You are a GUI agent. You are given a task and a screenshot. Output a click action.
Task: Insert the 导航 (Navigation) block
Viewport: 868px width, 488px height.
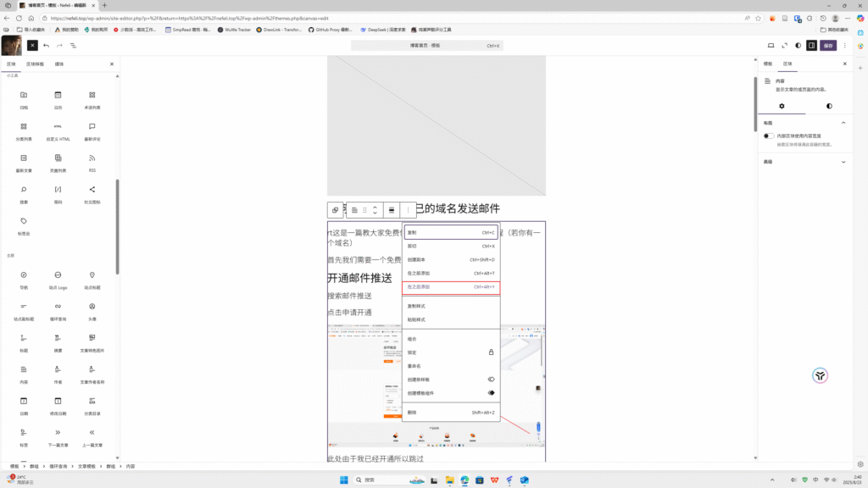tap(24, 280)
